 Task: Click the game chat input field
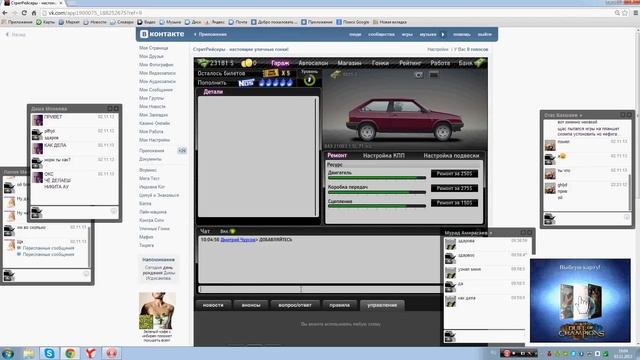[x=320, y=289]
